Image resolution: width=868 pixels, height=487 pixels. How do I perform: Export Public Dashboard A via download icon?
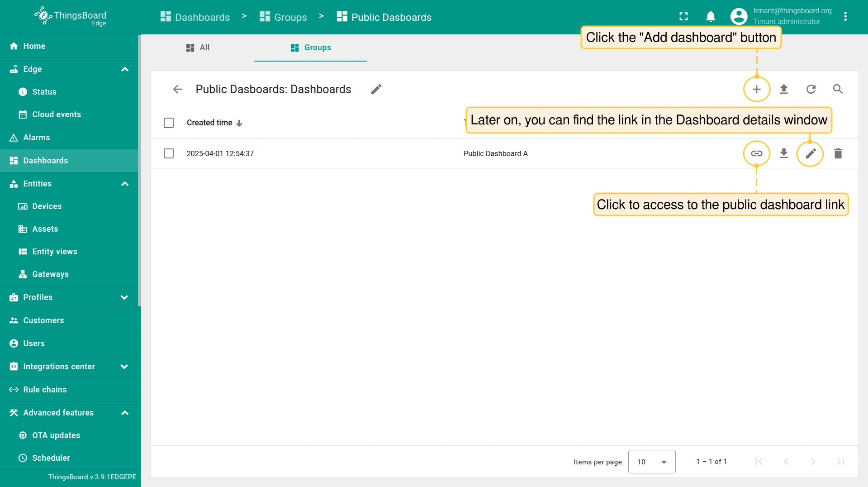coord(784,153)
